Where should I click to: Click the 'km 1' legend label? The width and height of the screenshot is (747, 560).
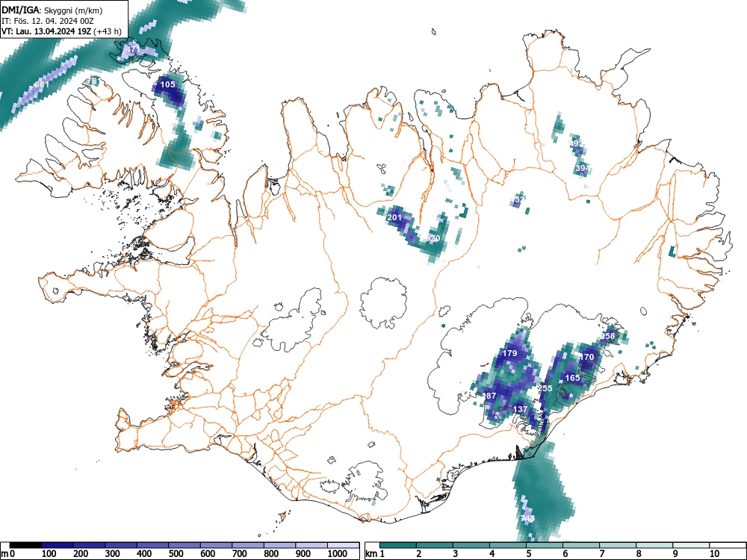coord(376,554)
